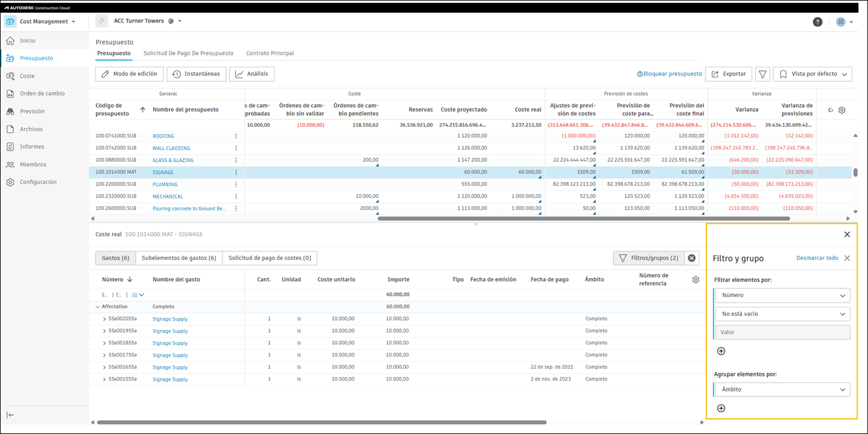Open the Inicio home page
The width and height of the screenshot is (868, 434).
(27, 41)
